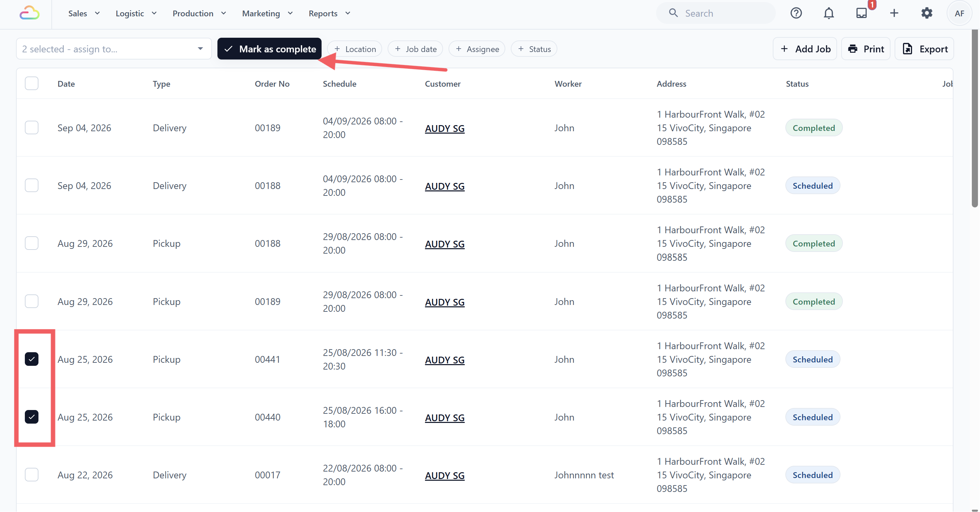Open the help question mark icon
This screenshot has width=980, height=512.
tap(796, 13)
